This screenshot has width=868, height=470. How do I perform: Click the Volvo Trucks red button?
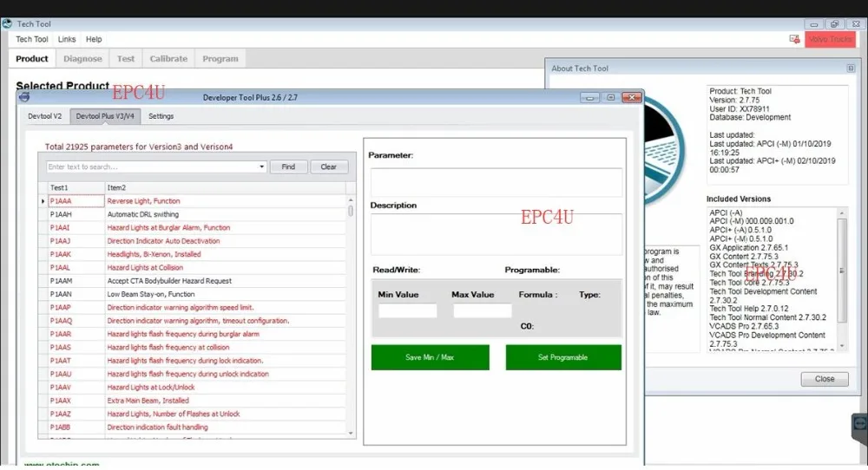[x=830, y=39]
